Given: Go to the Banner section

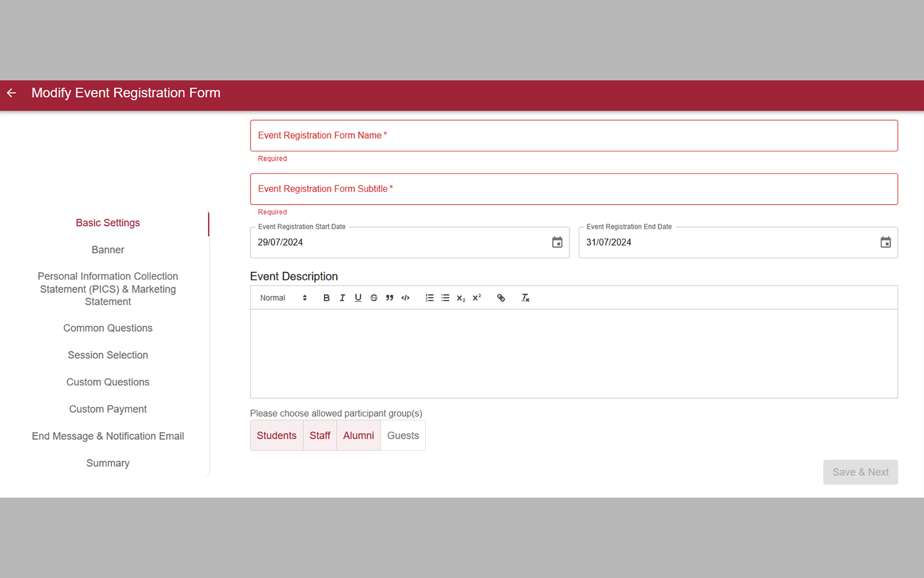Looking at the screenshot, I should click(x=108, y=250).
